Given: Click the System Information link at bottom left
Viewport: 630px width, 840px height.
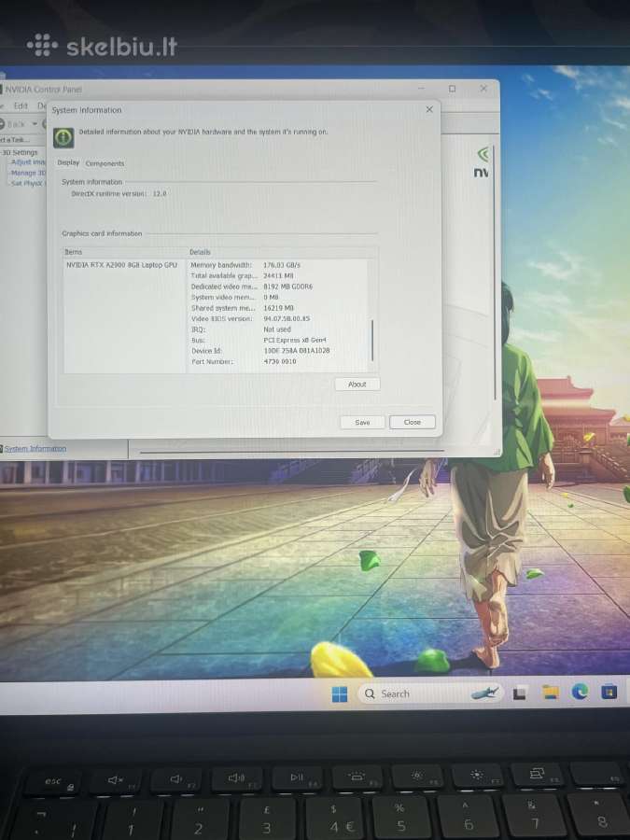Looking at the screenshot, I should click(35, 448).
